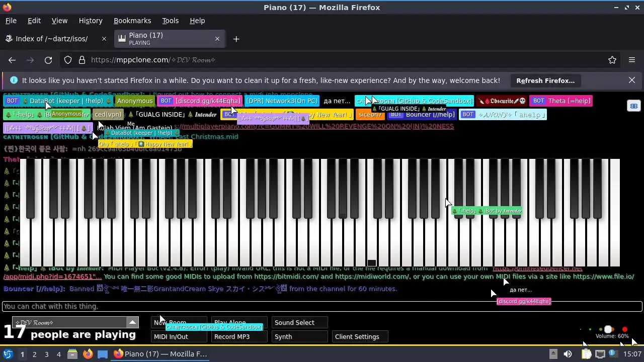Click the Theta [=help] bot user tag
The width and height of the screenshot is (644, 362).
(561, 101)
